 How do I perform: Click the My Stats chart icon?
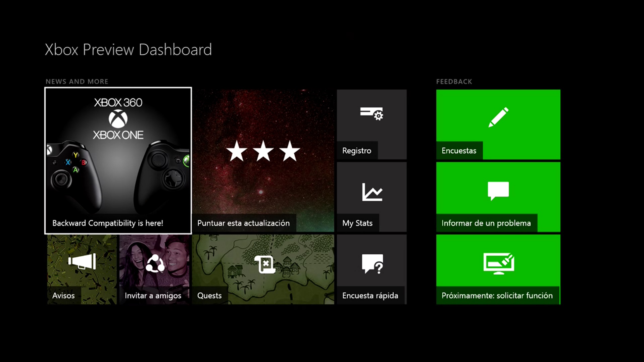(372, 192)
